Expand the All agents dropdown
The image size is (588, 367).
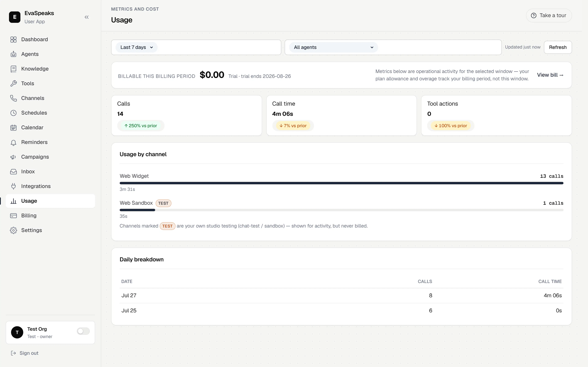[x=333, y=47]
